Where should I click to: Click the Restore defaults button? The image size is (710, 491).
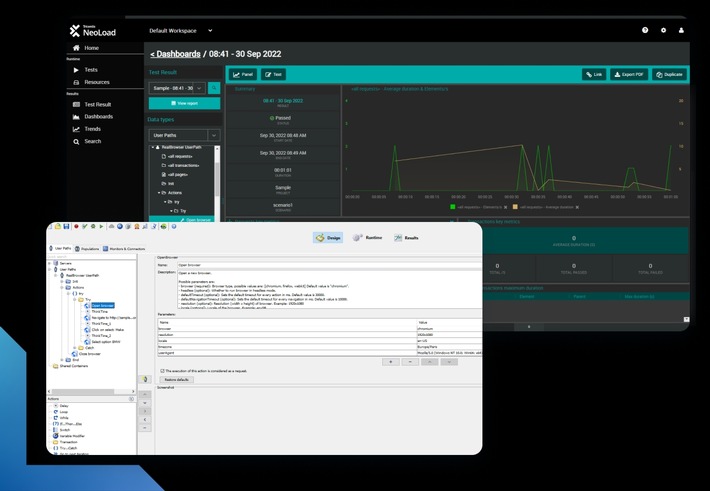[177, 380]
